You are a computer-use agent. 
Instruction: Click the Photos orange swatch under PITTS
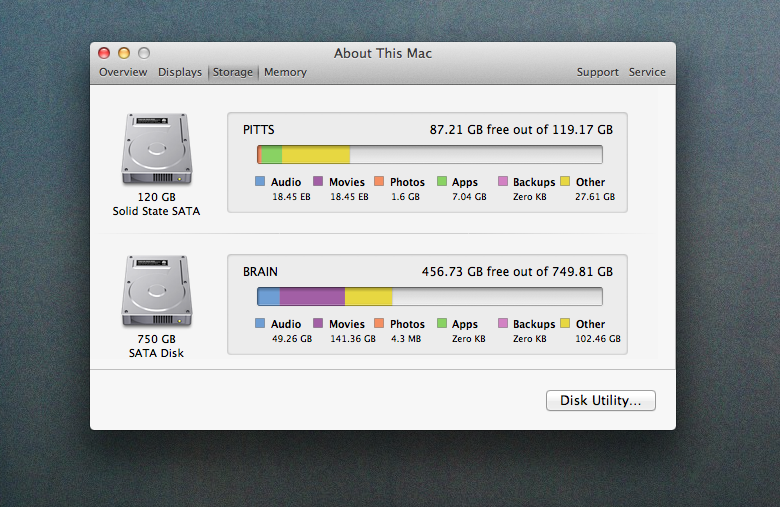(379, 181)
